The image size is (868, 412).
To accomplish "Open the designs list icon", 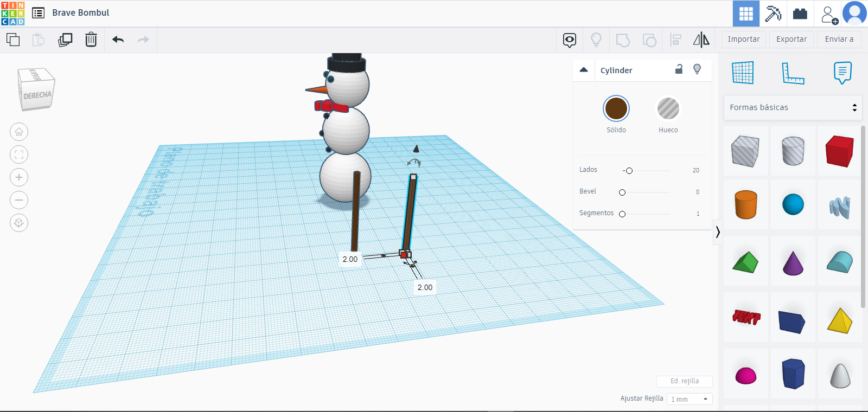I will point(38,13).
